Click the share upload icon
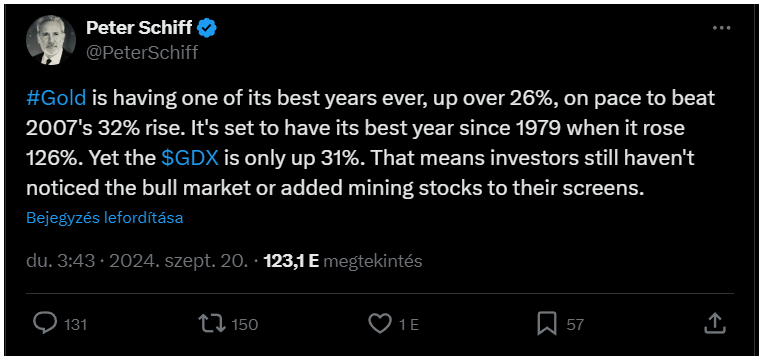Viewport: 763px width, 360px height. (x=715, y=324)
